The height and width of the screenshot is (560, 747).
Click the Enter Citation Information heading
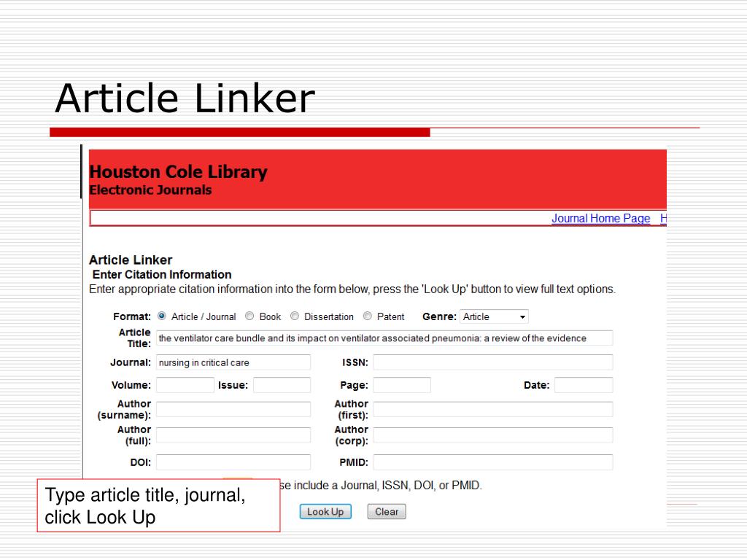click(162, 275)
